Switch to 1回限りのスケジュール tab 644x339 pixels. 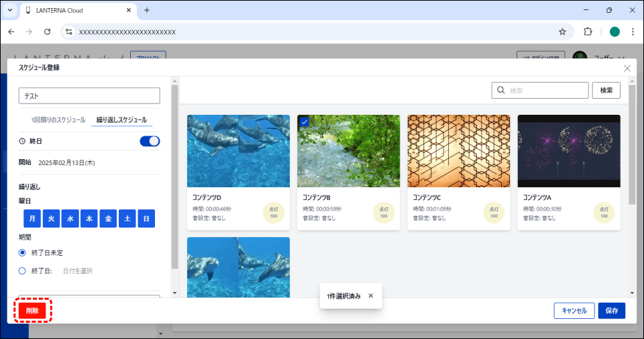pyautogui.click(x=58, y=120)
